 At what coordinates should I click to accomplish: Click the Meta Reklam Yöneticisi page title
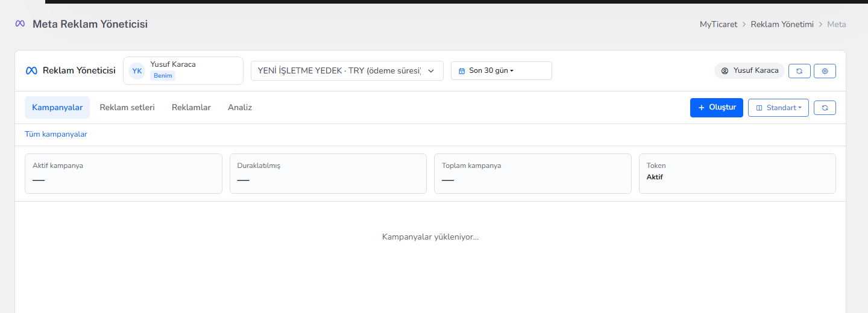pos(90,24)
